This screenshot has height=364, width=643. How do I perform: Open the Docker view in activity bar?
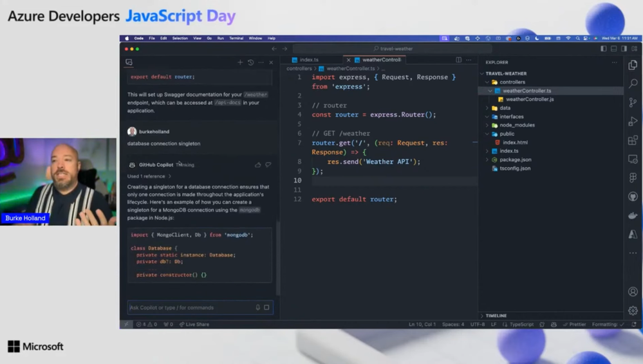click(633, 215)
